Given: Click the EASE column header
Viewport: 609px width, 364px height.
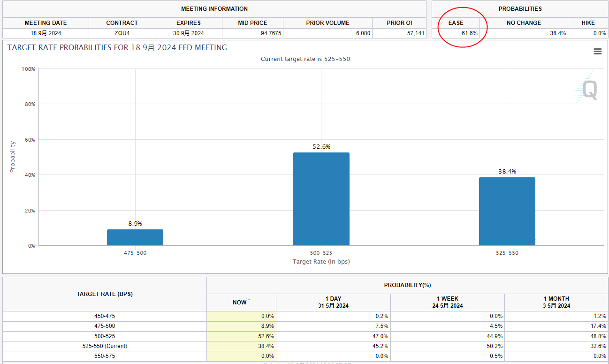Looking at the screenshot, I should [456, 23].
